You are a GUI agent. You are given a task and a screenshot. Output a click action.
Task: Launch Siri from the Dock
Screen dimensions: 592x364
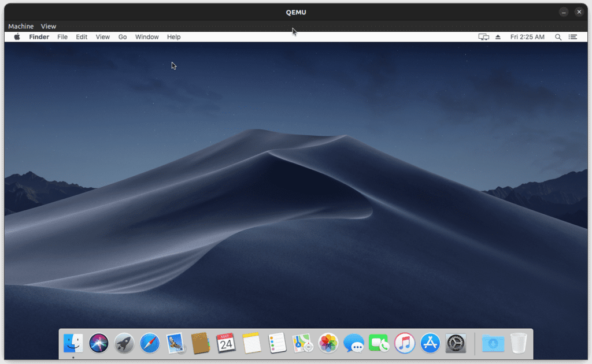click(x=98, y=343)
